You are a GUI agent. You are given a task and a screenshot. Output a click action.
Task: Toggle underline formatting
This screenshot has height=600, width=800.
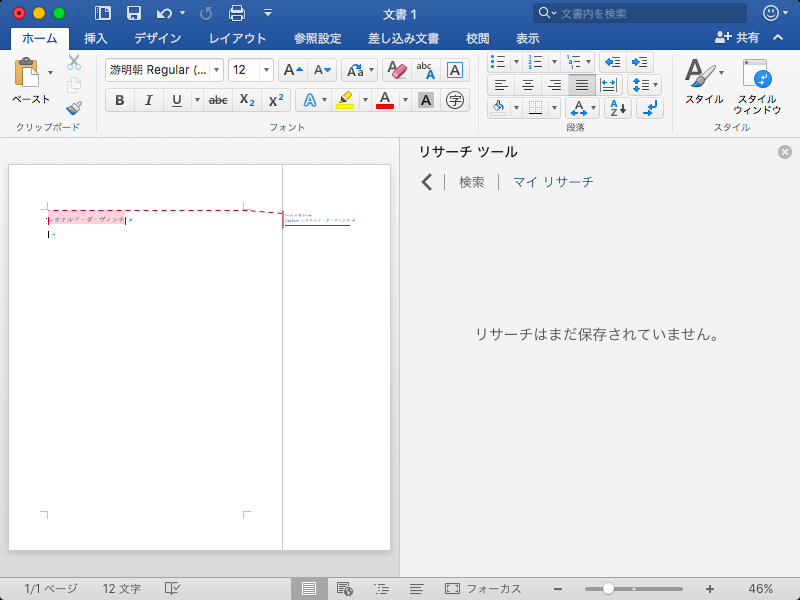click(x=177, y=100)
